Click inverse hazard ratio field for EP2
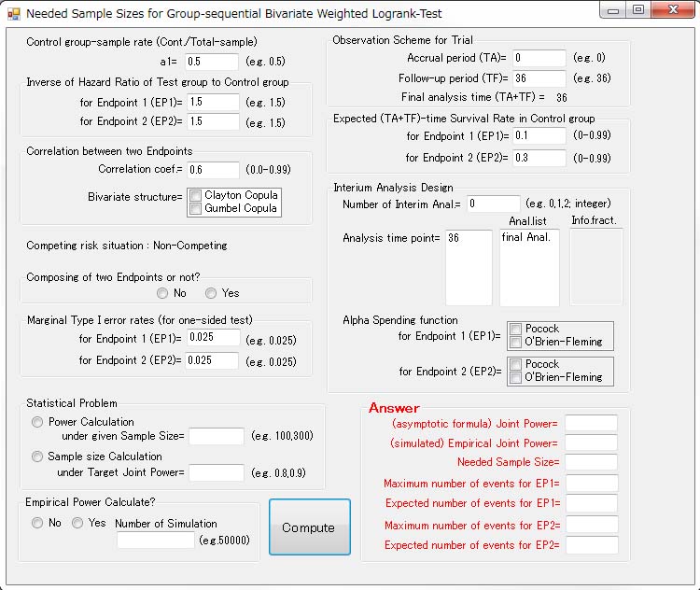The width and height of the screenshot is (700, 590). (x=213, y=121)
